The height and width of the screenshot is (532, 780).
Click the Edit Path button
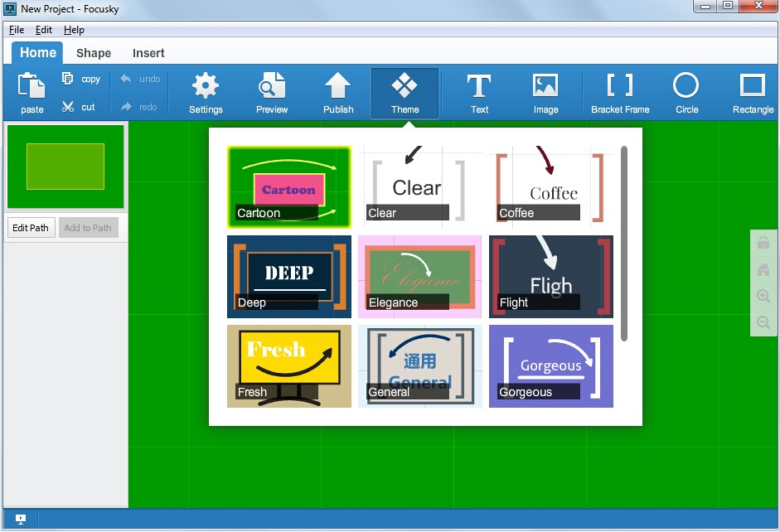pyautogui.click(x=31, y=227)
